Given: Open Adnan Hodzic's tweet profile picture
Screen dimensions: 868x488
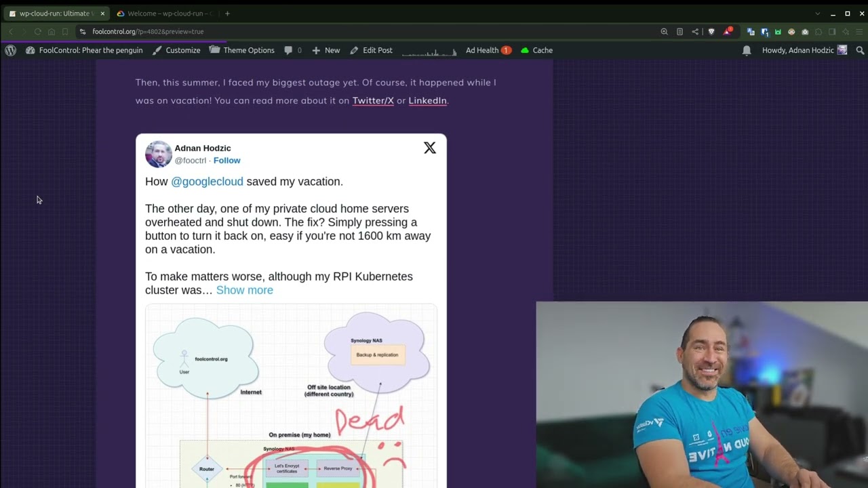Looking at the screenshot, I should click(x=158, y=154).
